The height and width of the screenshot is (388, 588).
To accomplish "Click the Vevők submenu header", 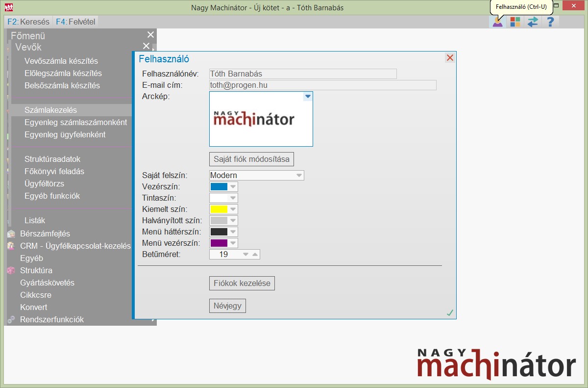I will (x=28, y=47).
